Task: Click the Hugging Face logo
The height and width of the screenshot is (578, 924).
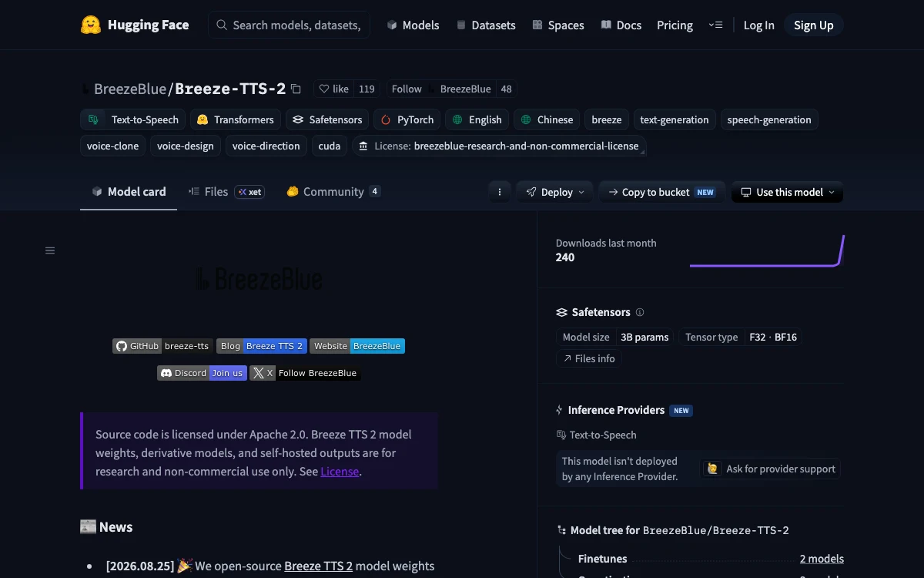Action: coord(135,25)
